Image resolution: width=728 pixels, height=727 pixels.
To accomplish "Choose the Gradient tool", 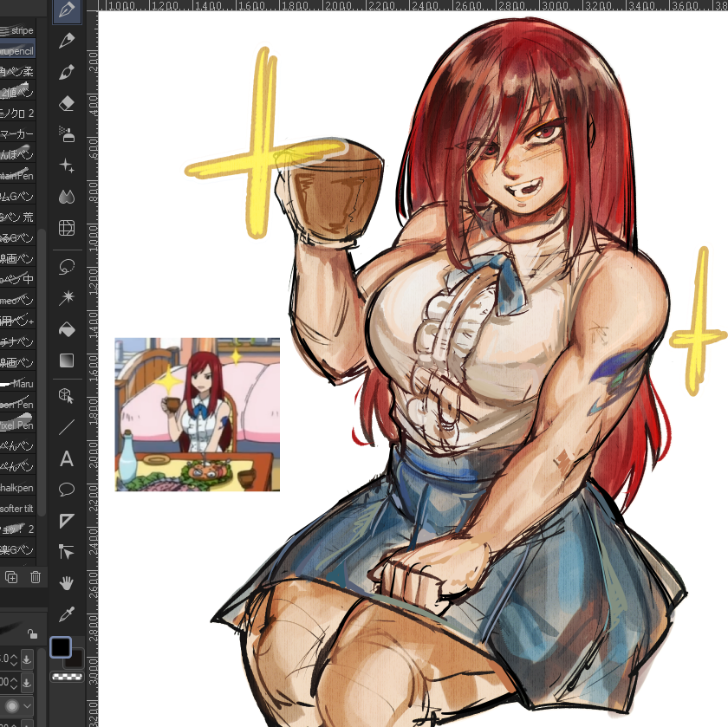I will (x=67, y=360).
